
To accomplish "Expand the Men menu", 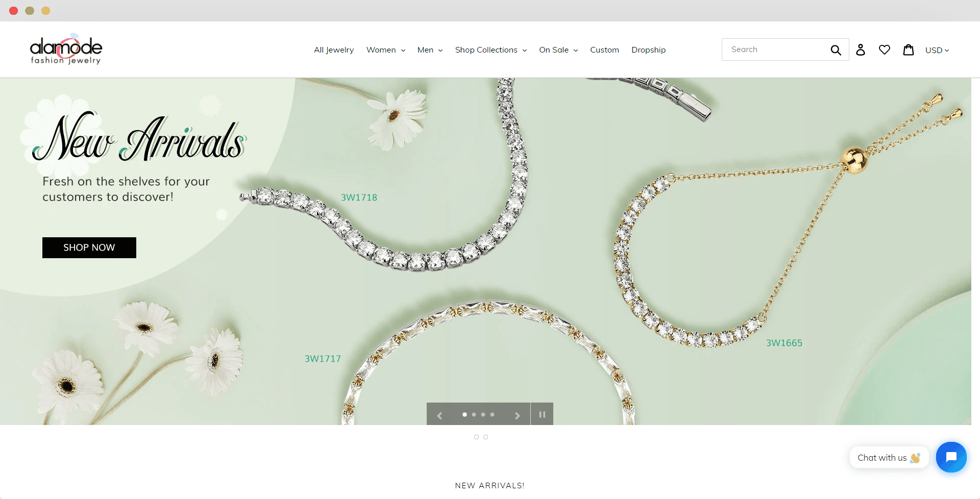I will click(x=430, y=50).
